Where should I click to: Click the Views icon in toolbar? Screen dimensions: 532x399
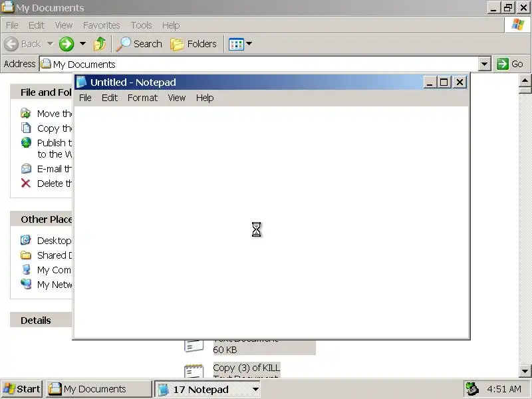(x=236, y=44)
